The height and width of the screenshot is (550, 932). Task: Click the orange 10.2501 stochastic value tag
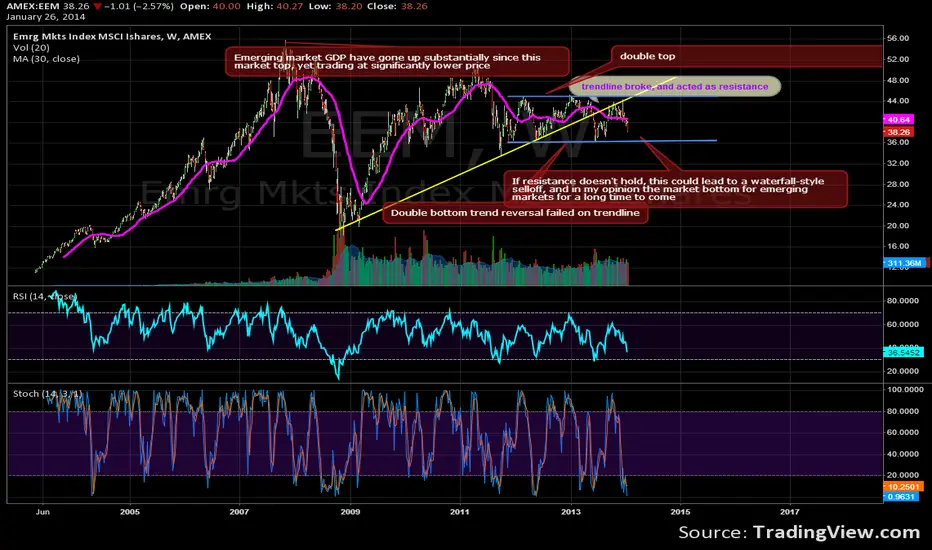[x=903, y=486]
